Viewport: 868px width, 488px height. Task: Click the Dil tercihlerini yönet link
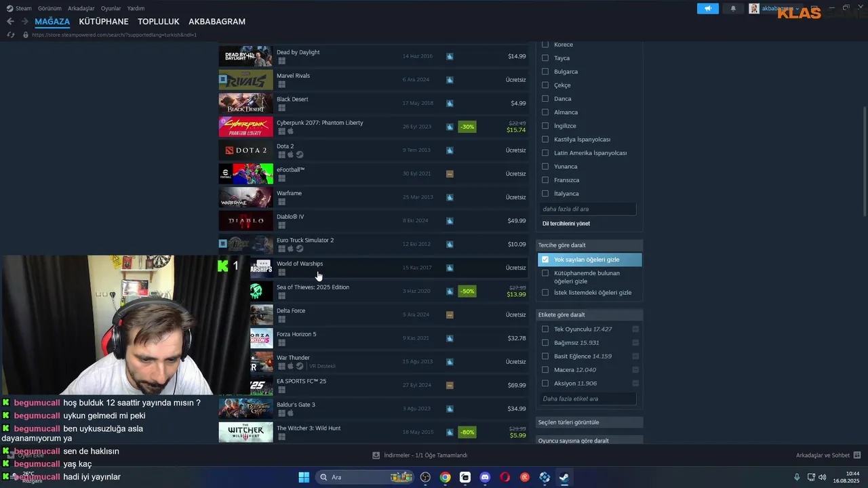click(566, 224)
